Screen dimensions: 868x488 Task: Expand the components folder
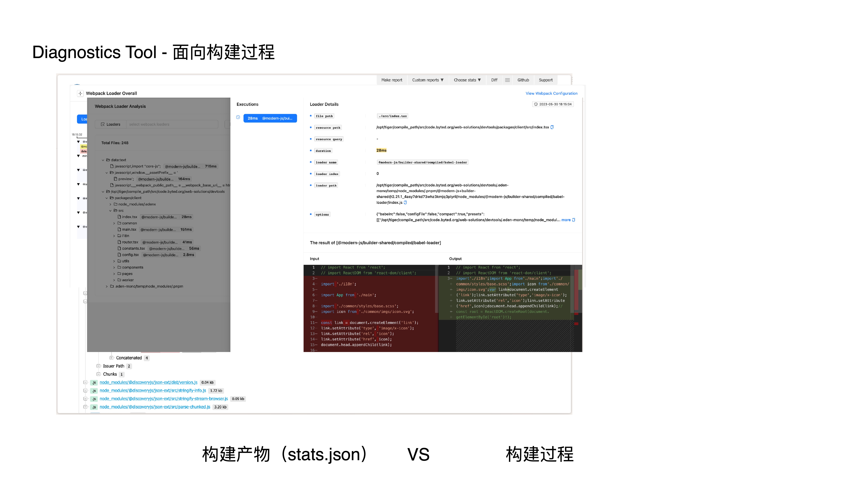(114, 268)
